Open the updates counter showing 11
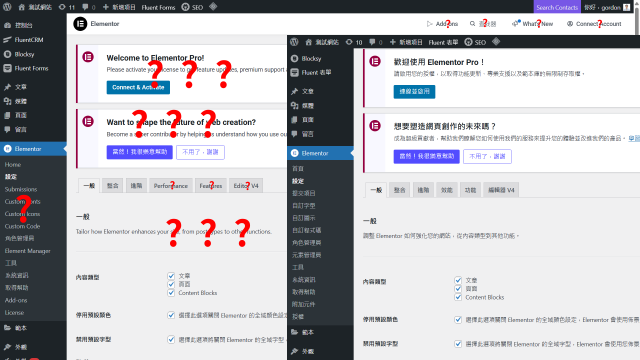Image resolution: width=640 pixels, height=360 pixels. 67,7
